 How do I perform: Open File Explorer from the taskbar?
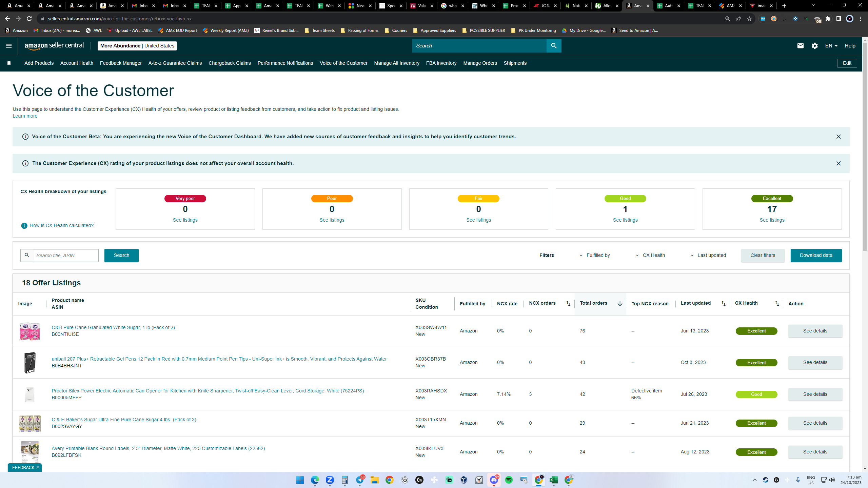374,480
